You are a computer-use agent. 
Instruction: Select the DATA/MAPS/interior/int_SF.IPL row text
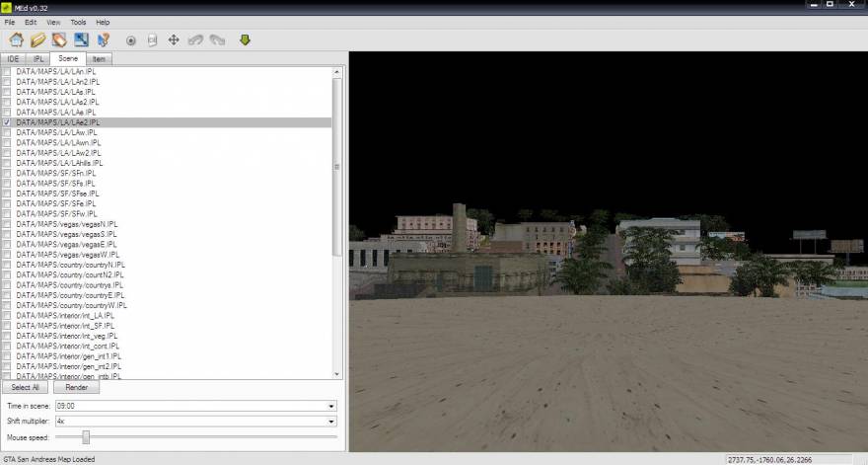(65, 326)
